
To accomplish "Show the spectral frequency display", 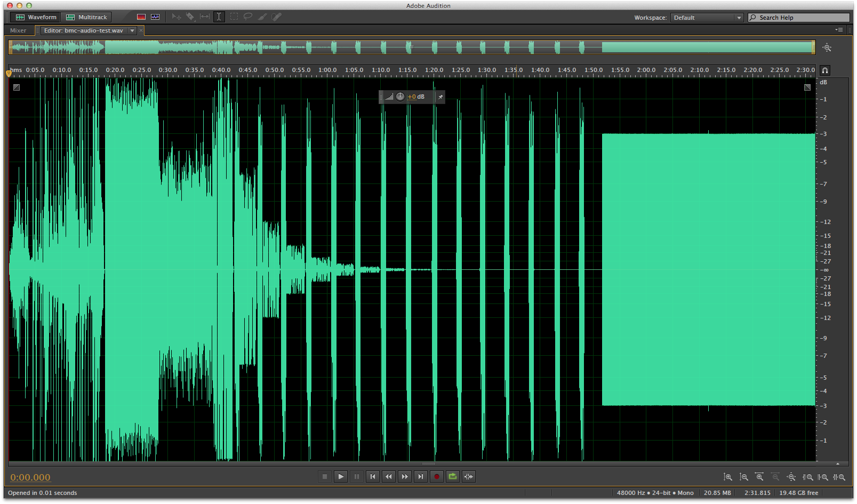I will pos(141,17).
